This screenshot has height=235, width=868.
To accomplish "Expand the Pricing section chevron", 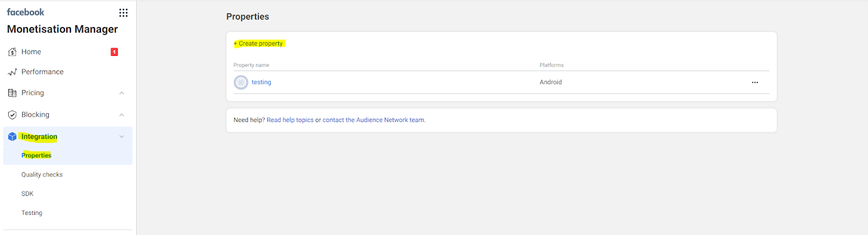I will pos(122,93).
